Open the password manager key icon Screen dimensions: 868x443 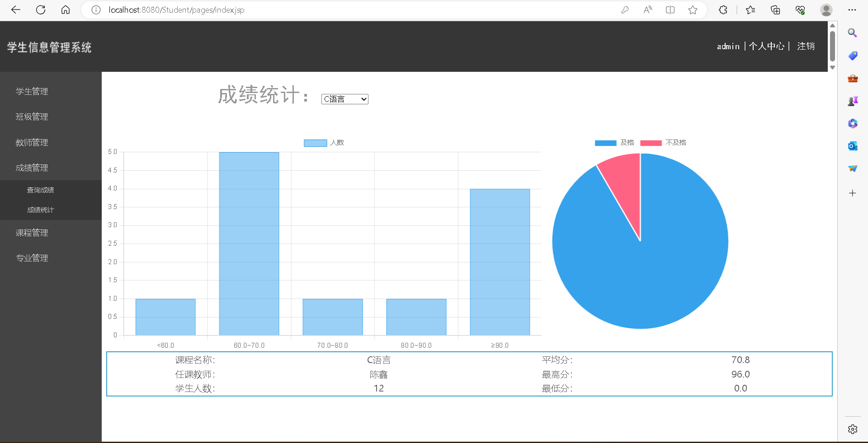tap(625, 10)
